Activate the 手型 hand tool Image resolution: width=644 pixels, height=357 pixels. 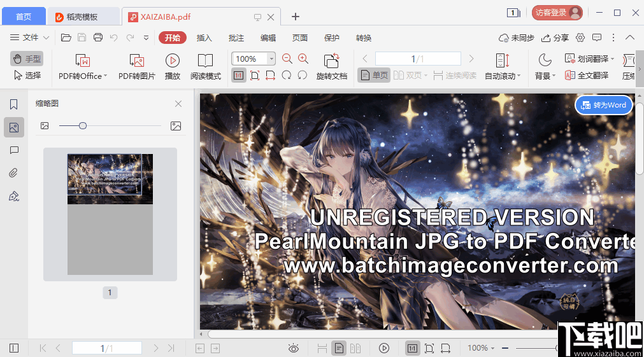(27, 59)
